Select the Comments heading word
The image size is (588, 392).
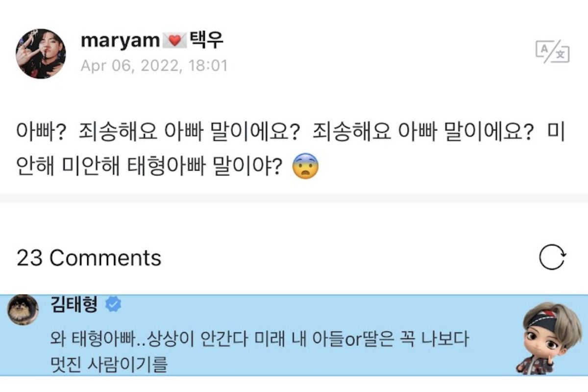[x=105, y=258]
